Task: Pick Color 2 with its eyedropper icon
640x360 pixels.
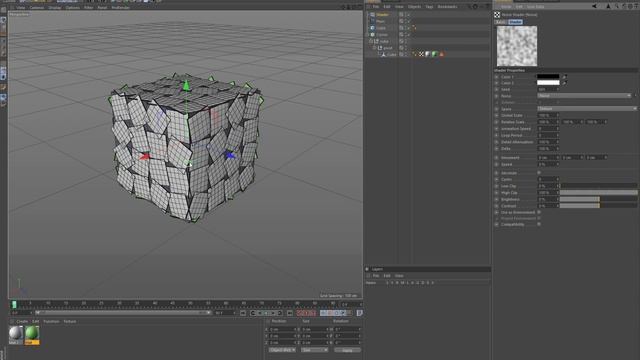Action: [x=564, y=83]
